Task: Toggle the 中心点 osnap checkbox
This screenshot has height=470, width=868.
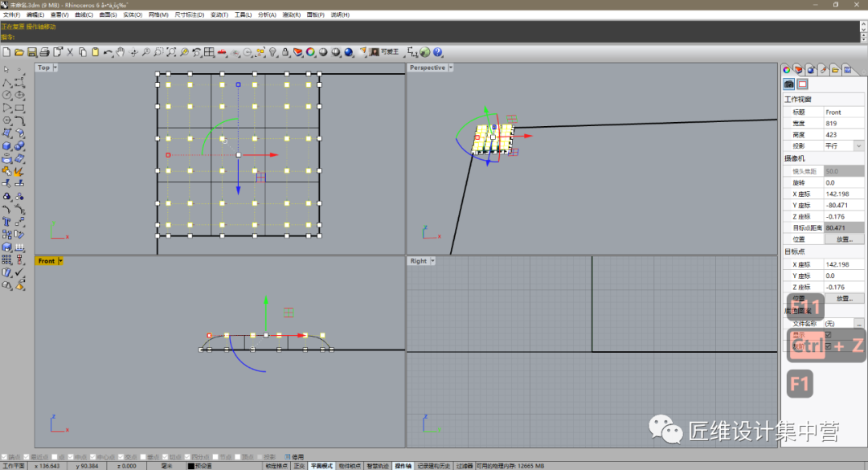Action: 92,456
